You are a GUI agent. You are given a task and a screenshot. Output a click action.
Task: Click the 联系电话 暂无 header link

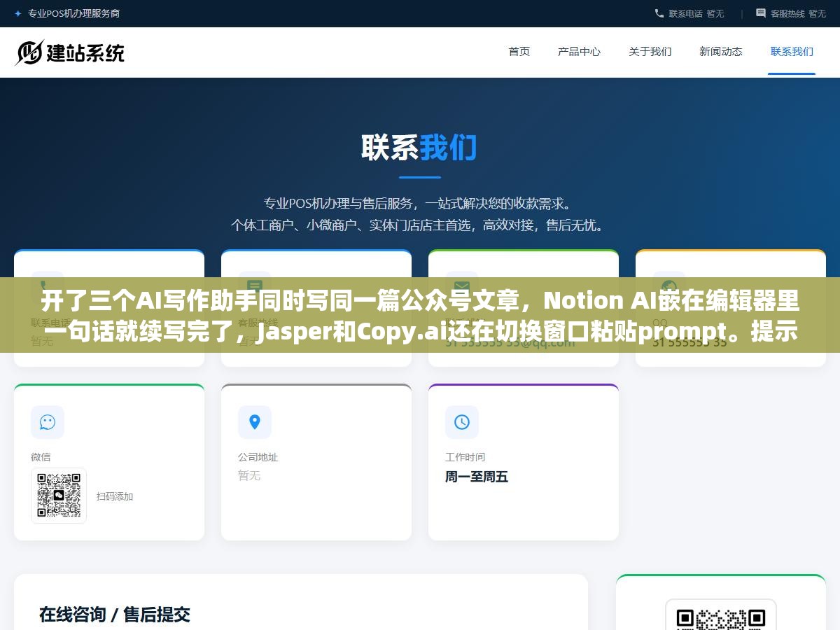[x=689, y=13]
